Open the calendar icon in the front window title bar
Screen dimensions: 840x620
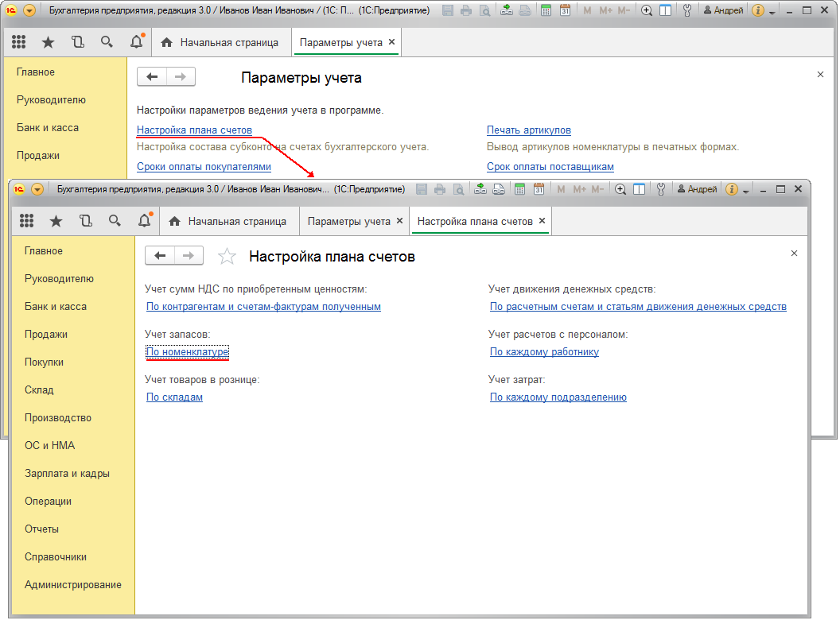point(539,189)
